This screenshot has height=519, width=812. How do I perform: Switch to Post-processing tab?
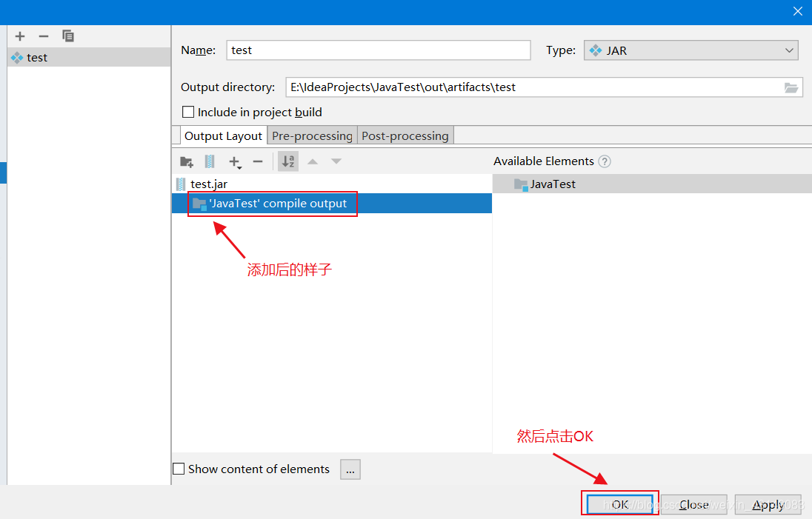click(405, 136)
